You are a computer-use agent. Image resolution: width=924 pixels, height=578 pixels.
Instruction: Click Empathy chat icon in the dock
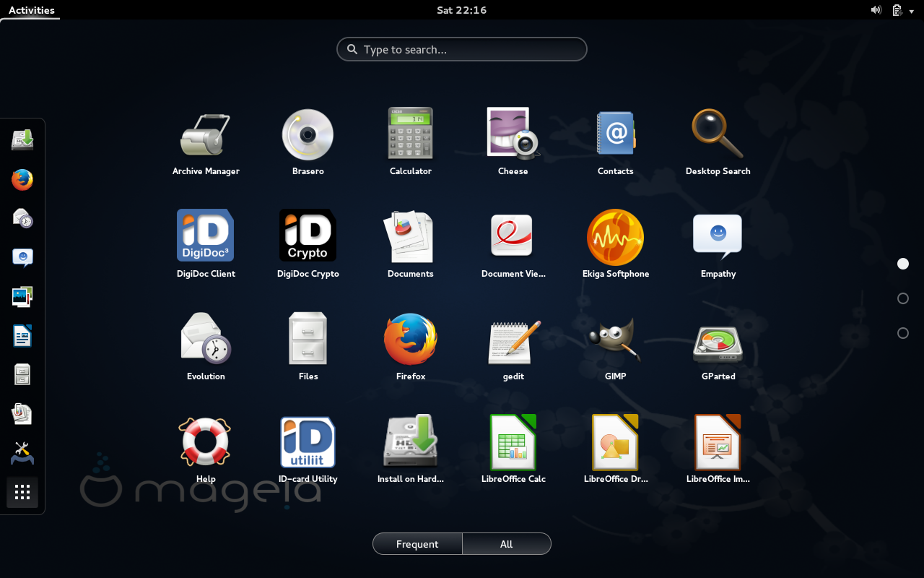[x=22, y=257]
